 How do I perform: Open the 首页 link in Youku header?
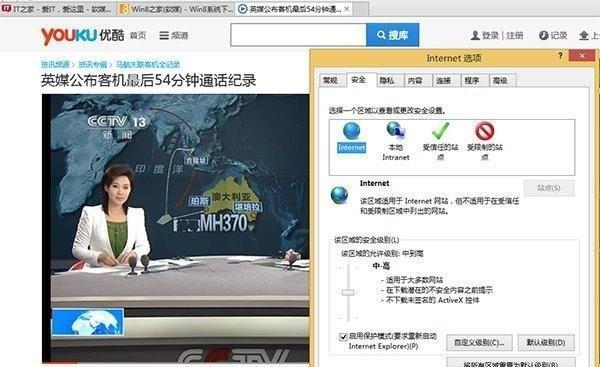pos(138,36)
